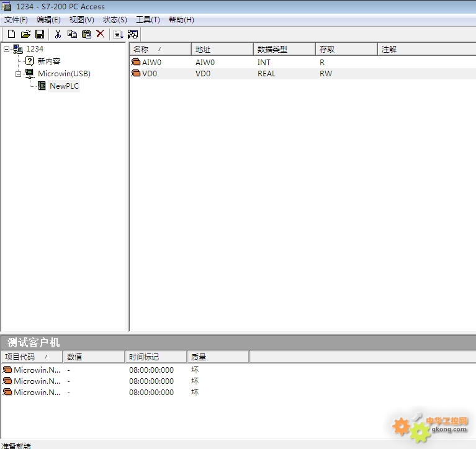The height and width of the screenshot is (449, 476).
Task: Copy selection with the copy icon
Action: pyautogui.click(x=72, y=34)
